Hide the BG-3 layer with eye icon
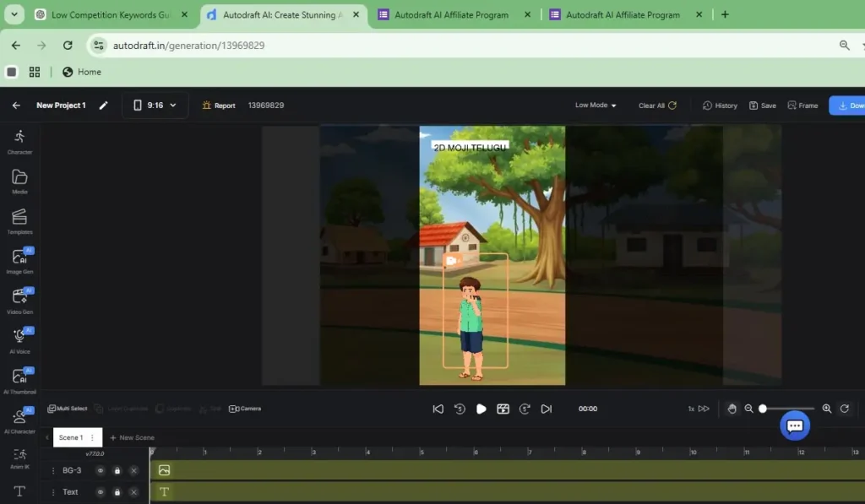Viewport: 865px width, 504px height. coord(100,470)
